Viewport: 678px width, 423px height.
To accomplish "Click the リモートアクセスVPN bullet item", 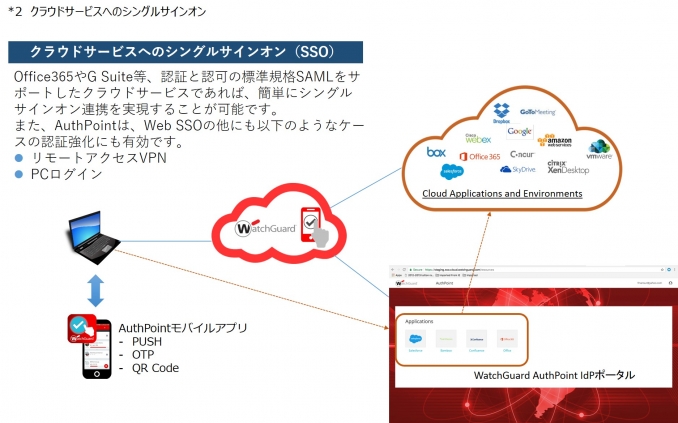I will 90,158.
